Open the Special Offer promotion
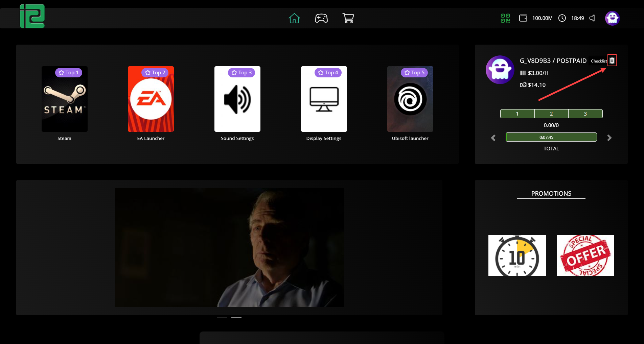644x344 pixels. pyautogui.click(x=585, y=255)
